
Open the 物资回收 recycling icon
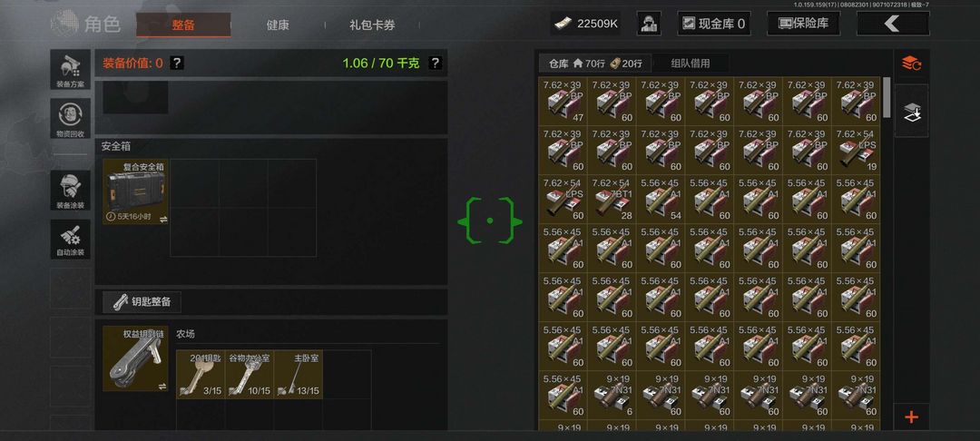[70, 119]
